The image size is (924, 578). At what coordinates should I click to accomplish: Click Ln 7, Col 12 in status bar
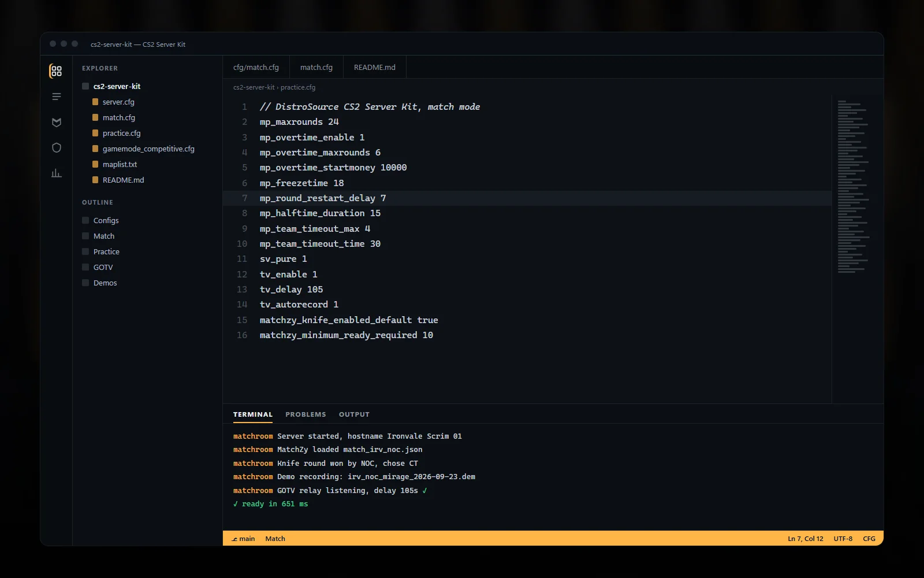pyautogui.click(x=806, y=539)
